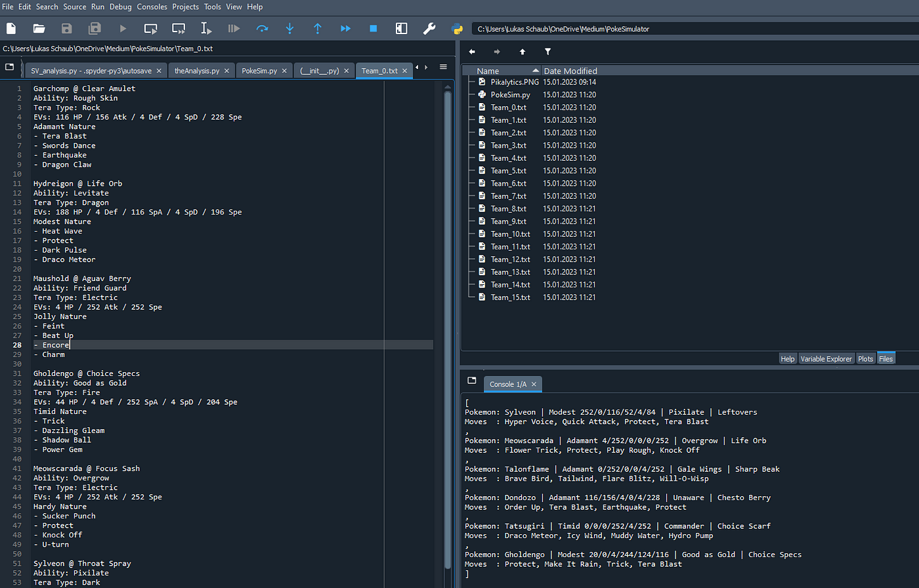Sort files by Name column header
The image size is (919, 588).
click(x=502, y=70)
